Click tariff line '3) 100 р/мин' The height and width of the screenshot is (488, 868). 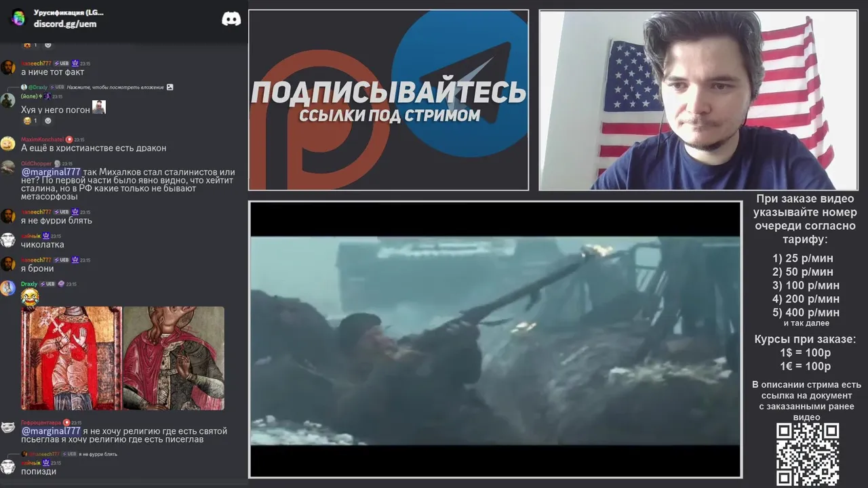tap(806, 285)
